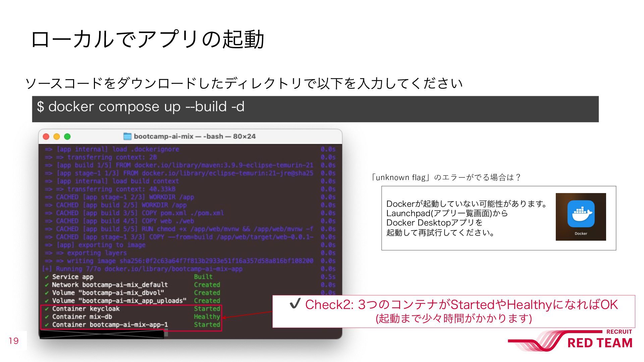Click the 'load build context' terminal line

[x=112, y=181]
